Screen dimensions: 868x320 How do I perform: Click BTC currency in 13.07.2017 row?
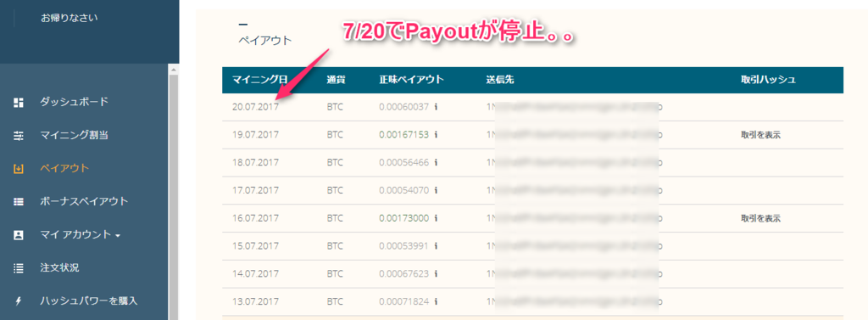coord(335,301)
